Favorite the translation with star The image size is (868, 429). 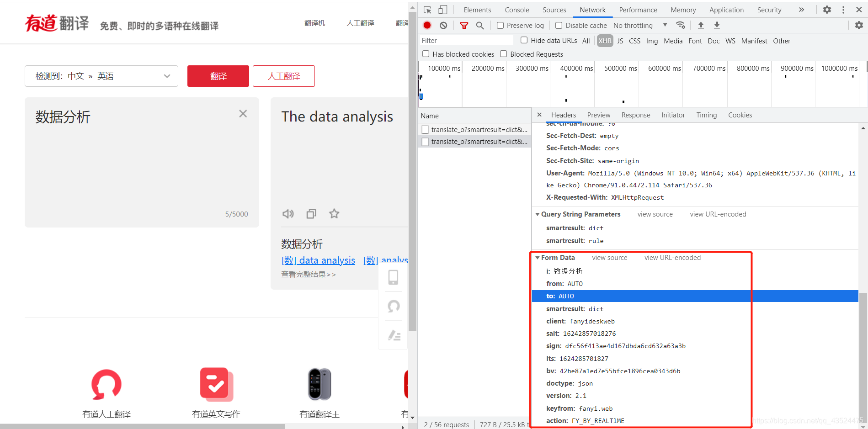tap(334, 213)
